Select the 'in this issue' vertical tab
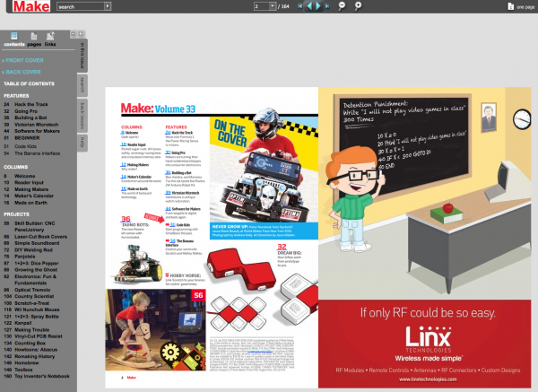Screen dimensions: 538x392 pyautogui.click(x=82, y=56)
